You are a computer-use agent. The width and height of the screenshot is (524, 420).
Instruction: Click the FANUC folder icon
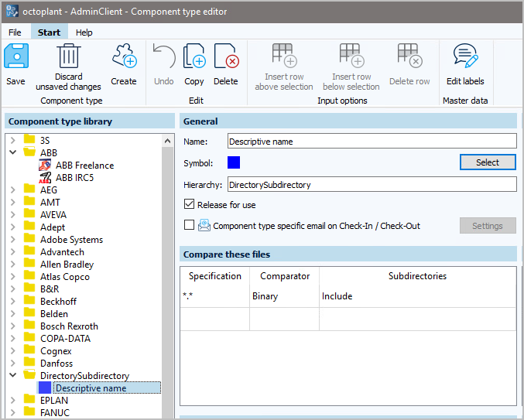pos(29,412)
